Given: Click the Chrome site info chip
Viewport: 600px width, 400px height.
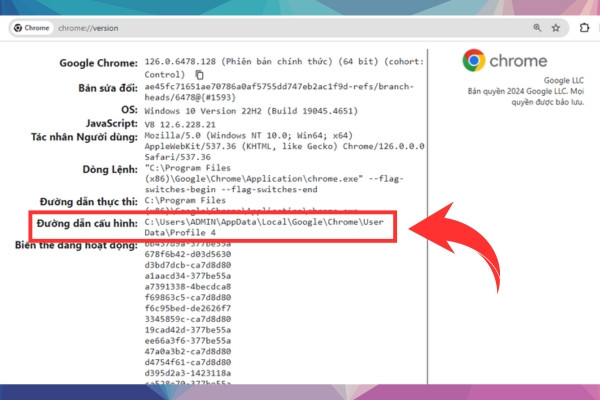Looking at the screenshot, I should click(32, 28).
